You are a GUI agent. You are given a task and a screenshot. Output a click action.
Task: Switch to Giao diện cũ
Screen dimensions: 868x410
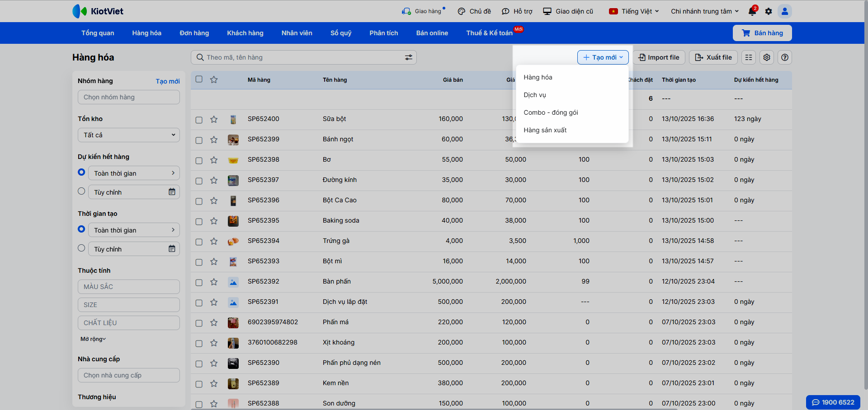568,11
